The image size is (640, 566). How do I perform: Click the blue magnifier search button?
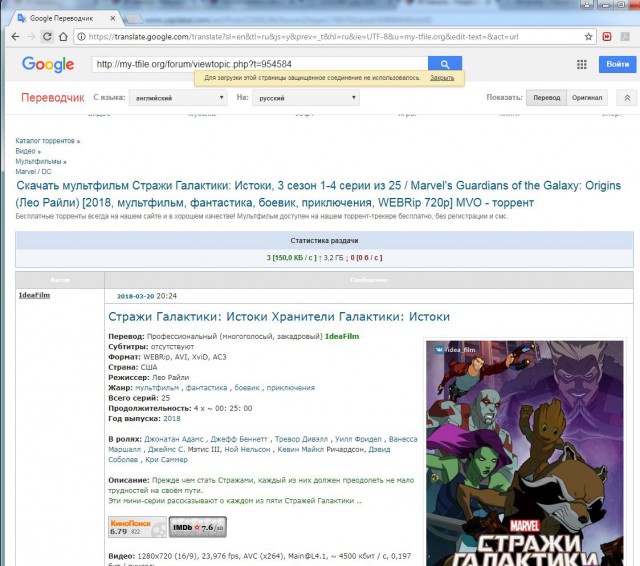click(445, 64)
